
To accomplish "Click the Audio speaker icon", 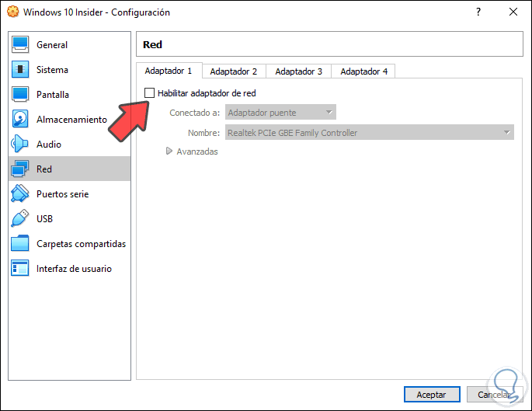I will click(x=21, y=145).
